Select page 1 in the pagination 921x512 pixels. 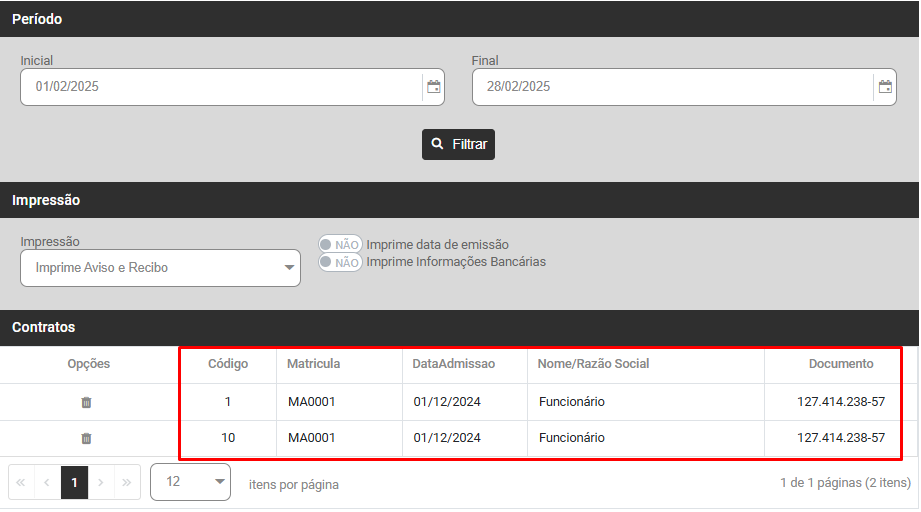[75, 483]
